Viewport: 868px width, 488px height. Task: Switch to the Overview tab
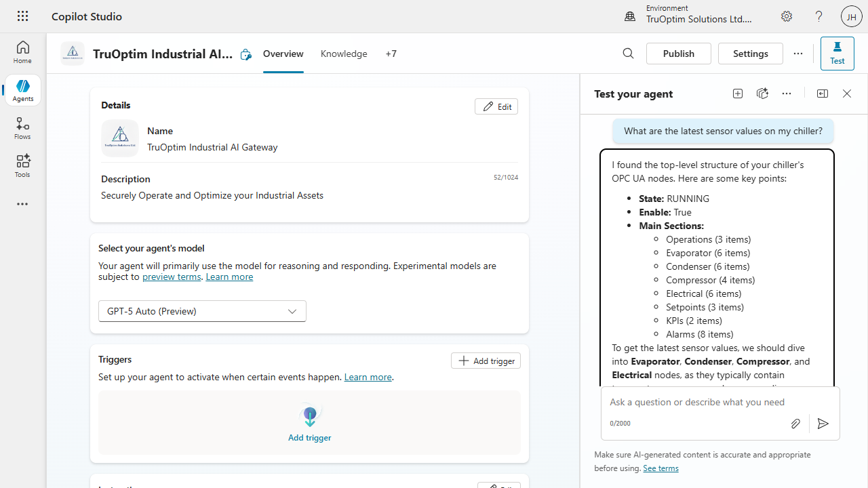click(283, 54)
